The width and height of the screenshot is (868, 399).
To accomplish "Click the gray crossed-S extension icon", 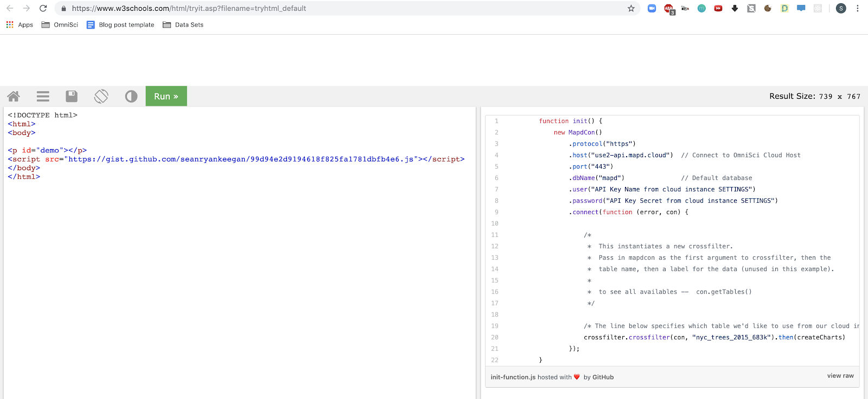I will coord(751,8).
